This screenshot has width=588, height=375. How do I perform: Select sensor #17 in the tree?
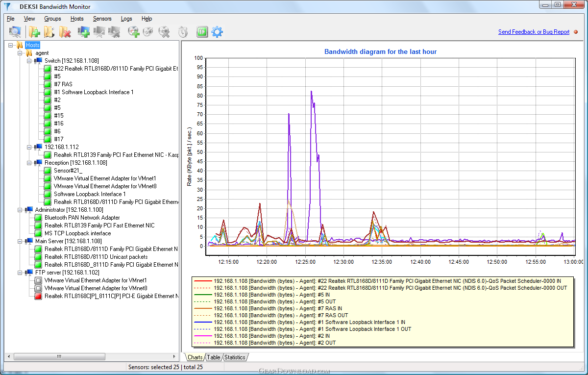(58, 139)
